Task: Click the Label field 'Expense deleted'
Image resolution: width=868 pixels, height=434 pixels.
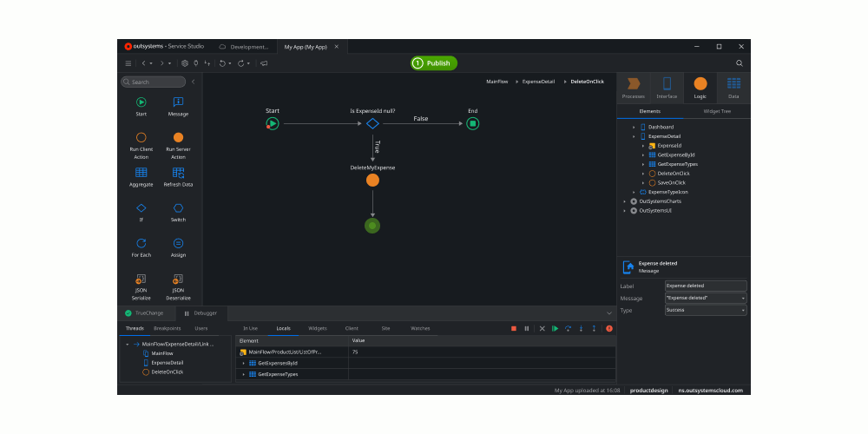Action: [705, 286]
